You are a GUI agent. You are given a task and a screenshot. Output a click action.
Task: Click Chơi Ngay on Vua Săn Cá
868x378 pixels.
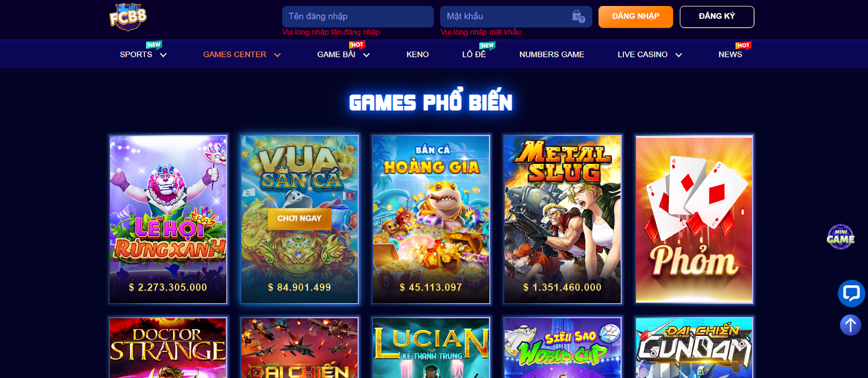299,219
